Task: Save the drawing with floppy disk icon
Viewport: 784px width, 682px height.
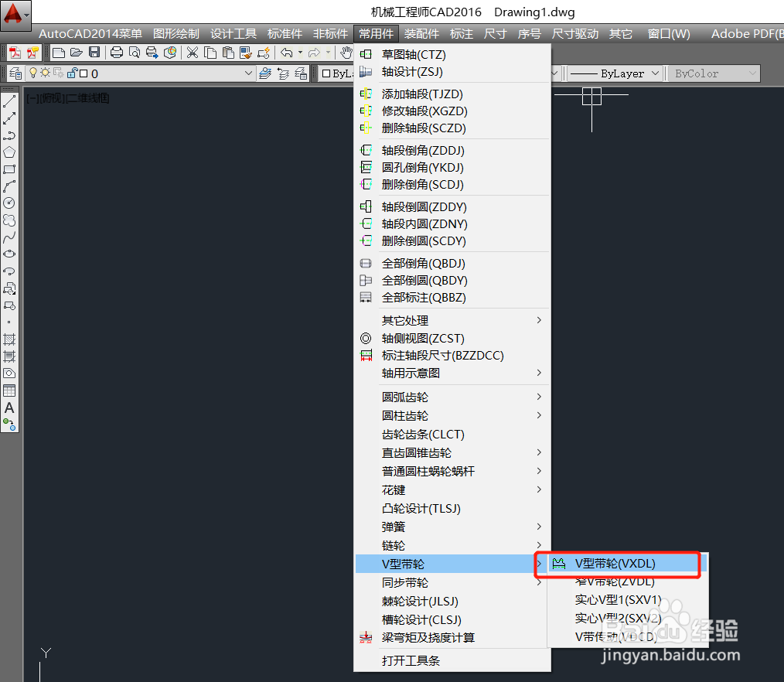Action: (94, 53)
